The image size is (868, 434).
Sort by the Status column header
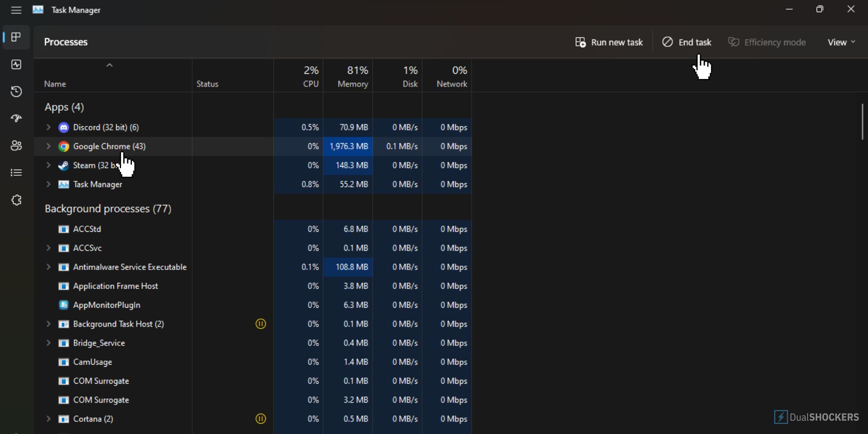(233, 76)
